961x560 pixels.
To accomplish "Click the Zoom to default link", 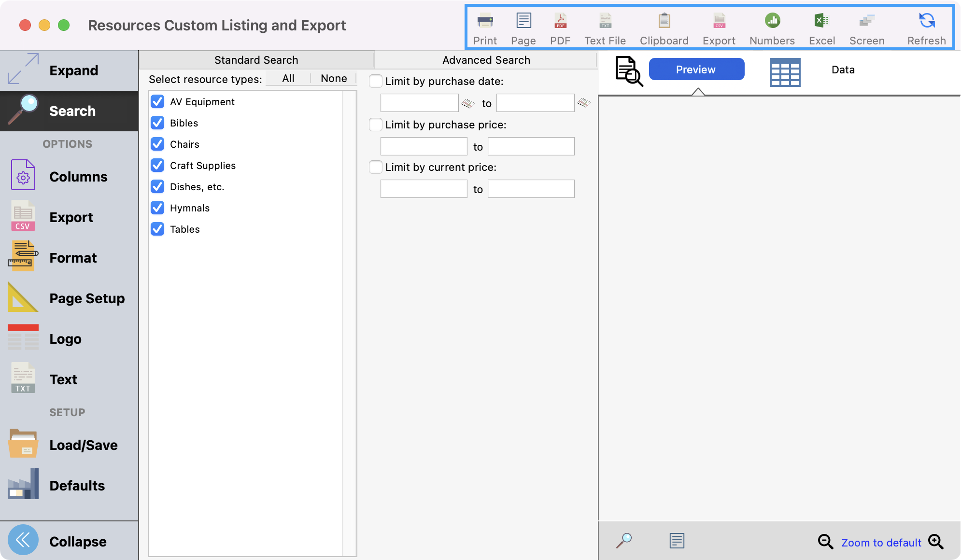I will coord(881,543).
